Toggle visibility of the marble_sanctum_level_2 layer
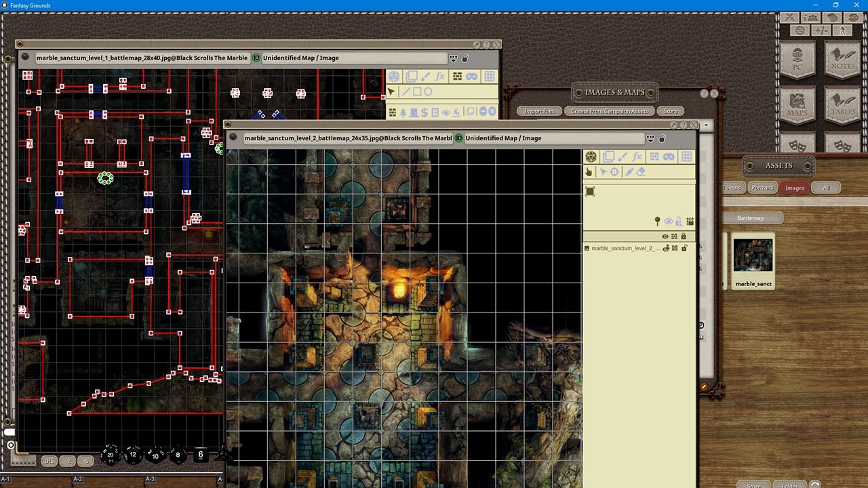The width and height of the screenshot is (868, 488). click(x=667, y=248)
